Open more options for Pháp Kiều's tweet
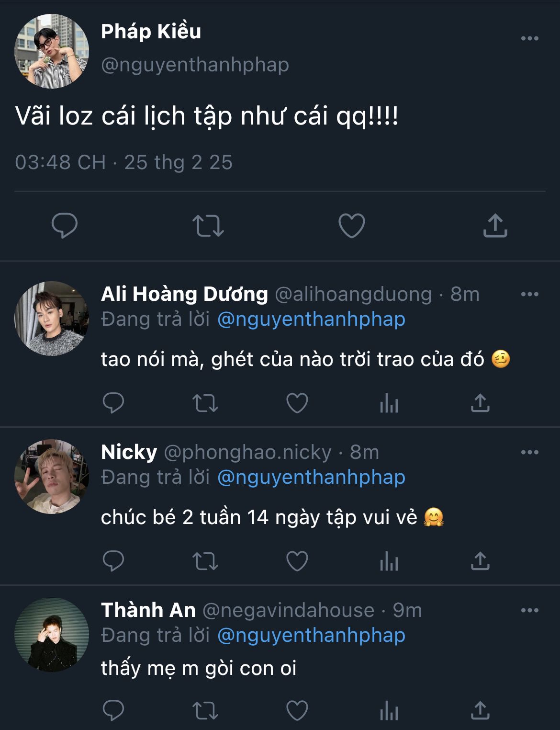 [529, 38]
